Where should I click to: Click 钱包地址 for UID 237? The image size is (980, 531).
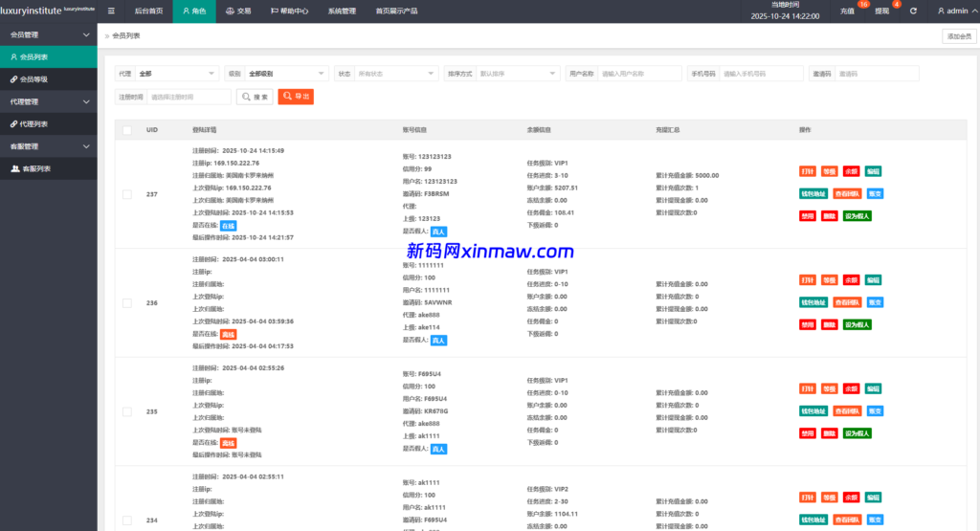(x=813, y=193)
